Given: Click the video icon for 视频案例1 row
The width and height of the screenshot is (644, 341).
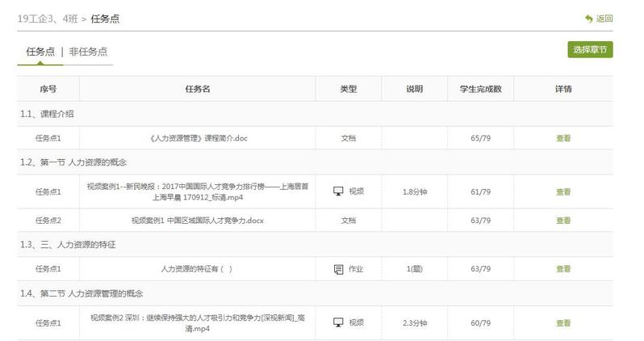Looking at the screenshot, I should point(338,192).
